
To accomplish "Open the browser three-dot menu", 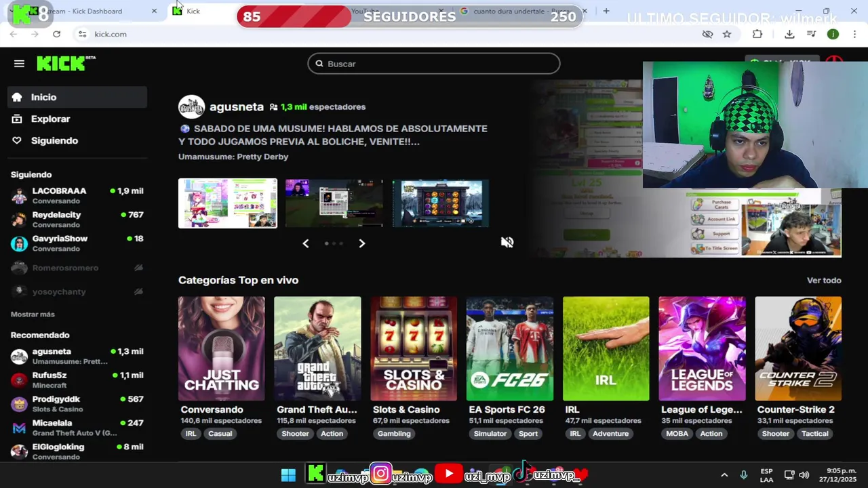I will (854, 34).
